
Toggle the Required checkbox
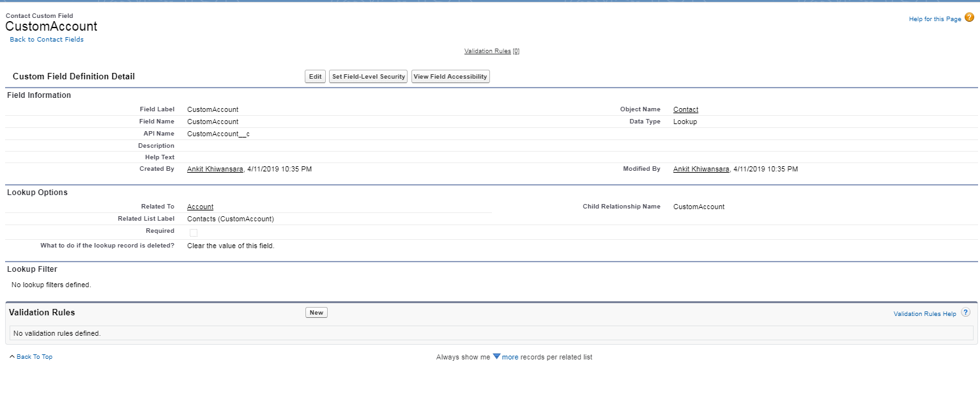tap(194, 232)
